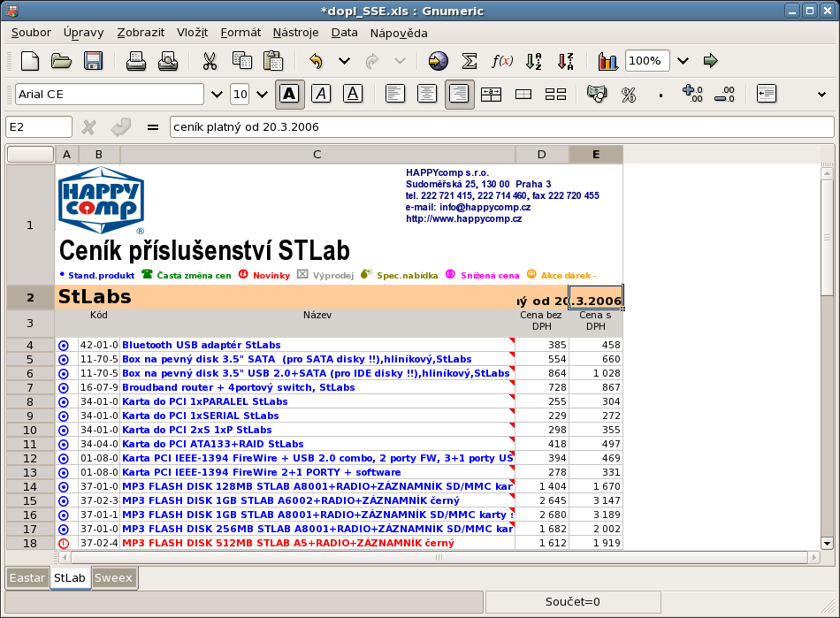Increase decimal places icon
This screenshot has width=840, height=618.
pos(692,95)
